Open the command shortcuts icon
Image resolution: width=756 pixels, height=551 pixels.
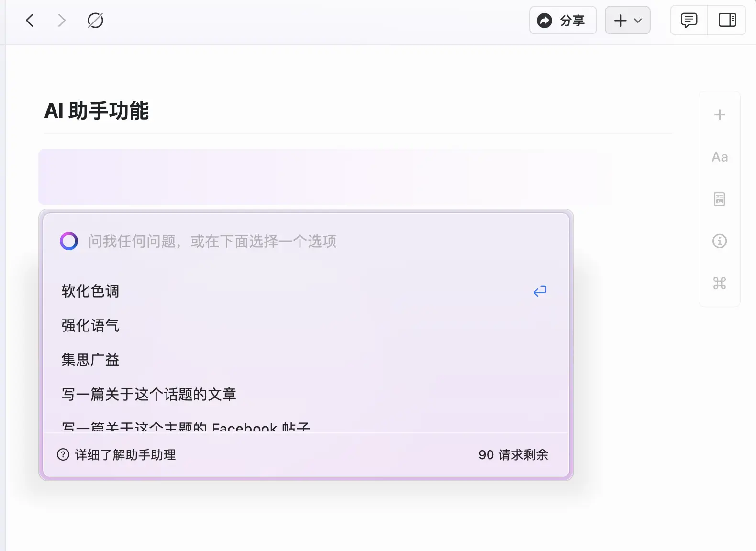tap(720, 283)
